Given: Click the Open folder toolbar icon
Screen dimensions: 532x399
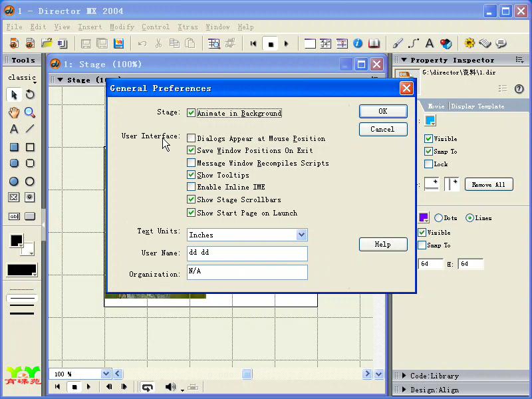Looking at the screenshot, I should [x=47, y=43].
